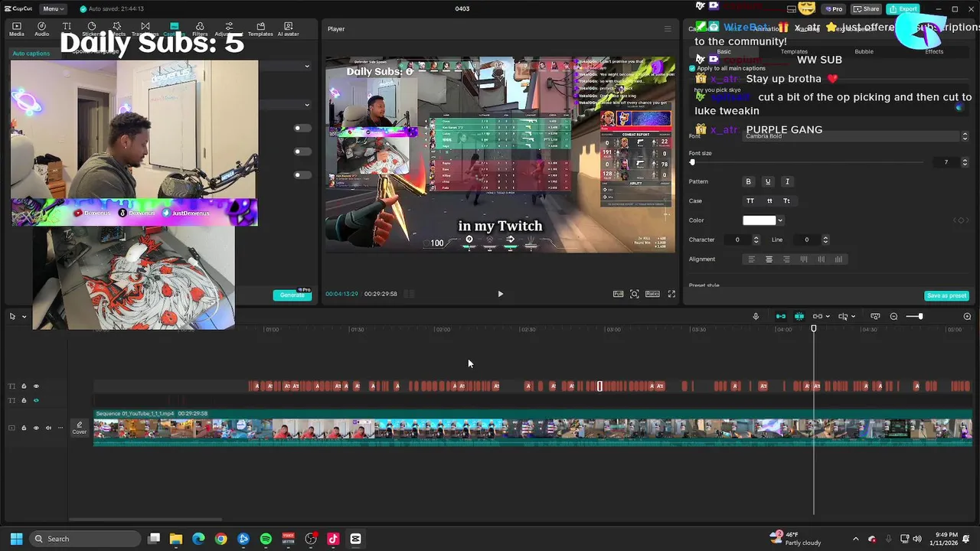Open the Filters panel

pyautogui.click(x=200, y=29)
